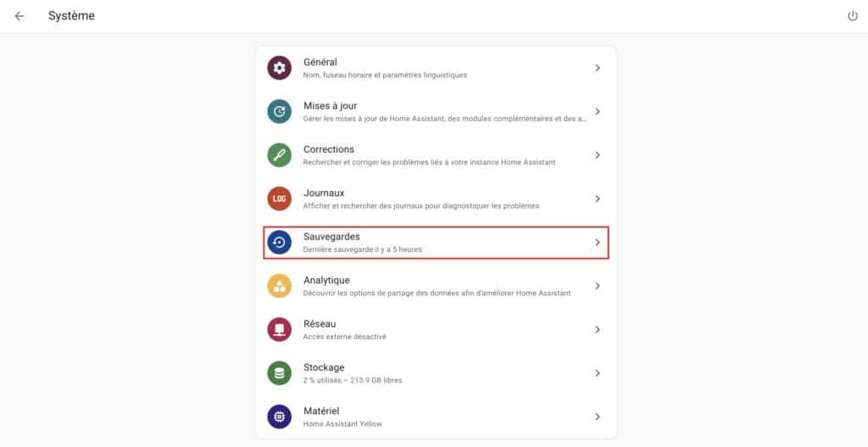This screenshot has height=447, width=868.
Task: Click the Matériel row chevron
Action: [598, 416]
